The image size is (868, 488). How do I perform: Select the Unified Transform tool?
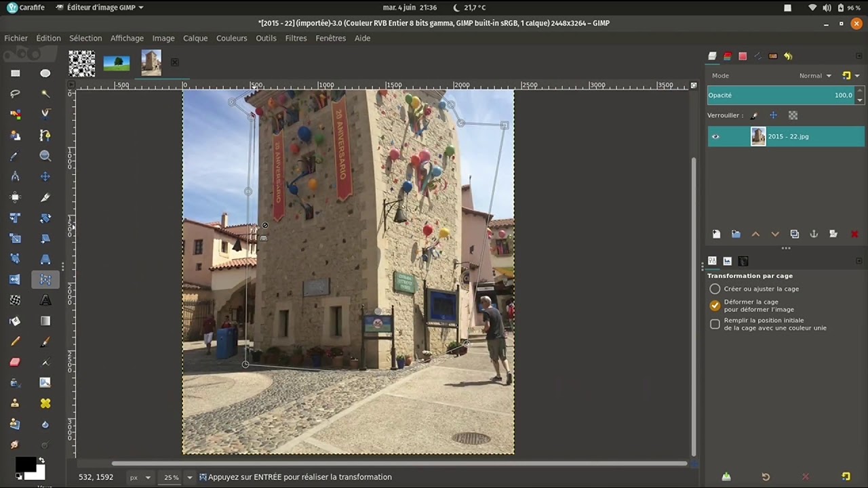[15, 218]
